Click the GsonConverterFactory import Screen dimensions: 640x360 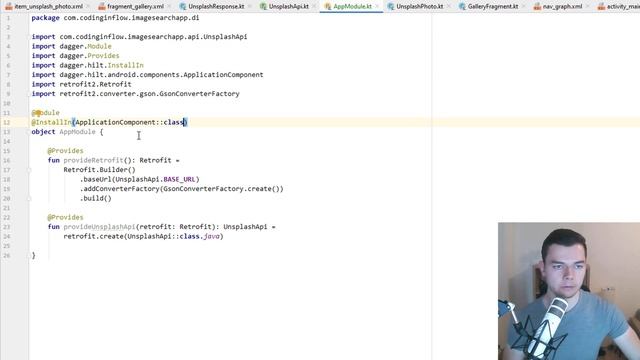point(136,94)
